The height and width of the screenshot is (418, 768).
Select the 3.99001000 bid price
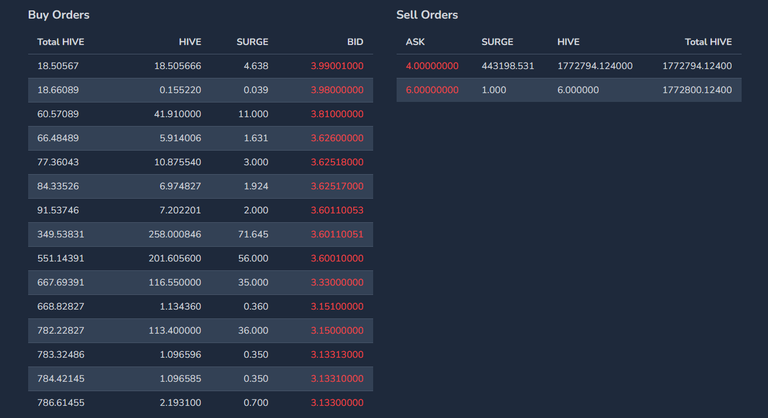[x=337, y=66]
